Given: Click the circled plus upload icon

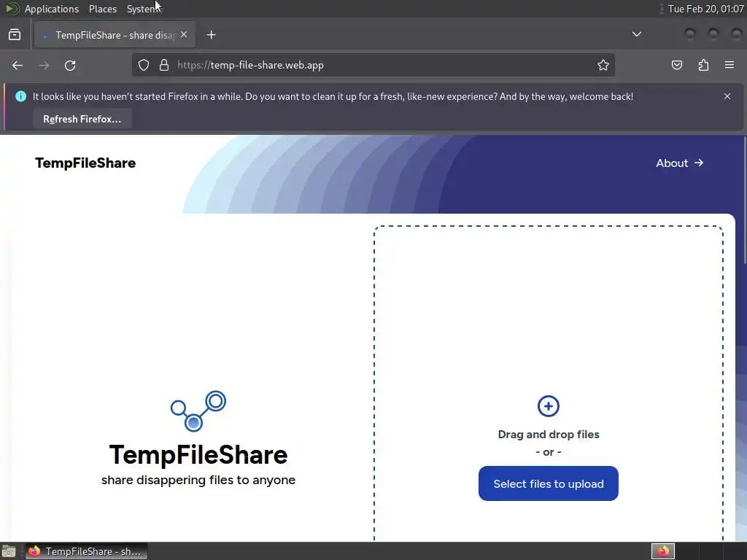Looking at the screenshot, I should point(549,406).
